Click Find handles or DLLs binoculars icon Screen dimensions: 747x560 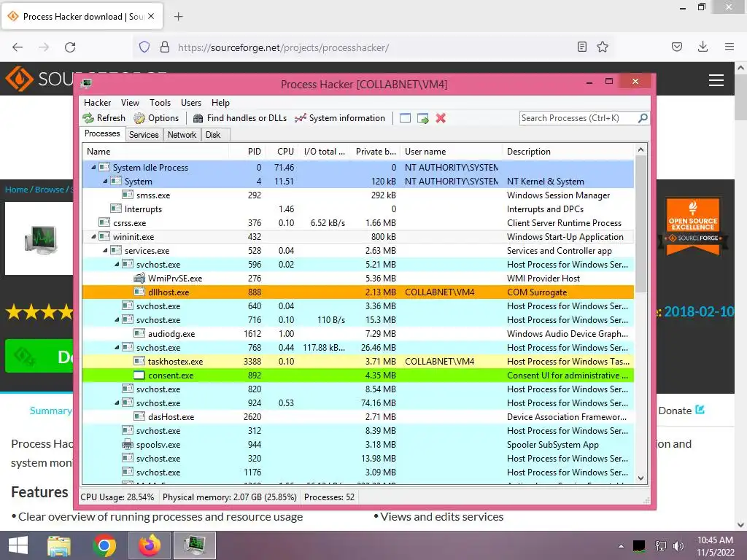(198, 118)
